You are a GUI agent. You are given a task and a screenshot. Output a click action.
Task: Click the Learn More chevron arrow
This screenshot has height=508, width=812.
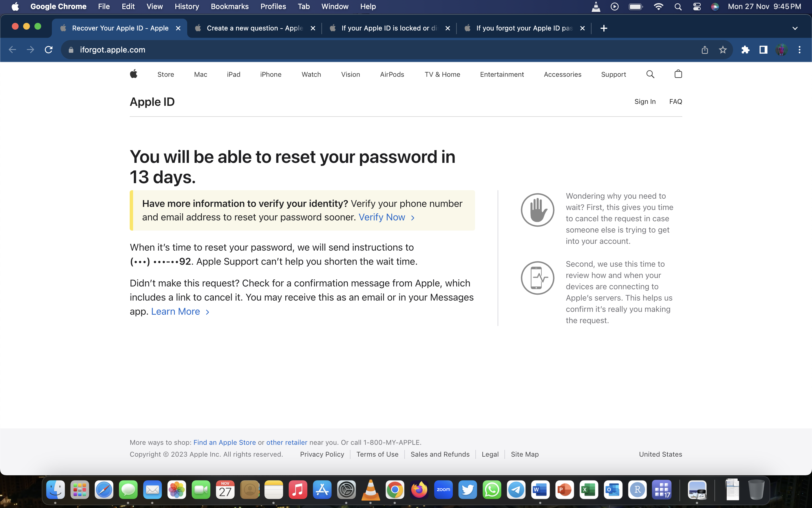[x=207, y=312]
